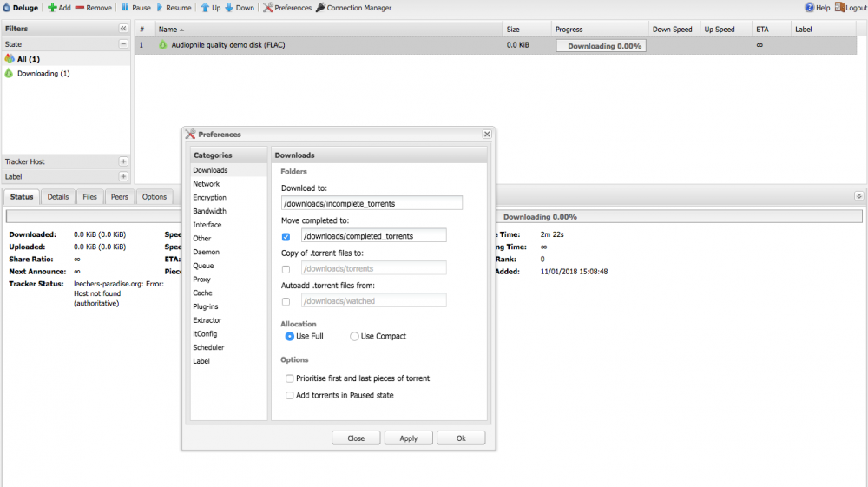Enable Add torrents in Paused state
The image size is (868, 487).
pyautogui.click(x=290, y=395)
